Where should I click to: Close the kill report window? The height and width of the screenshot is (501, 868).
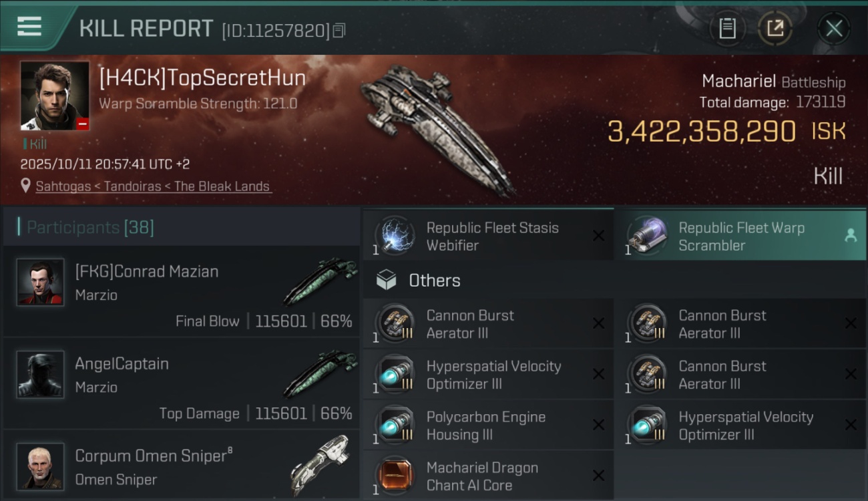pos(834,28)
